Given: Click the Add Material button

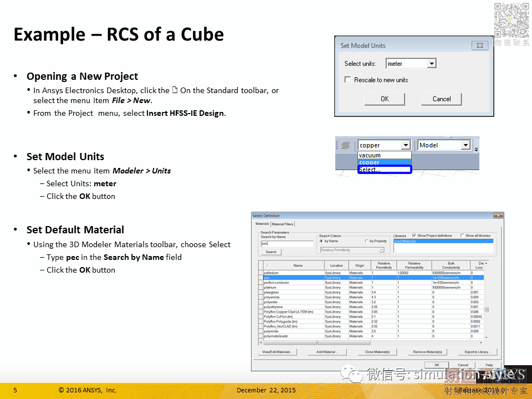Looking at the screenshot, I should click(327, 352).
